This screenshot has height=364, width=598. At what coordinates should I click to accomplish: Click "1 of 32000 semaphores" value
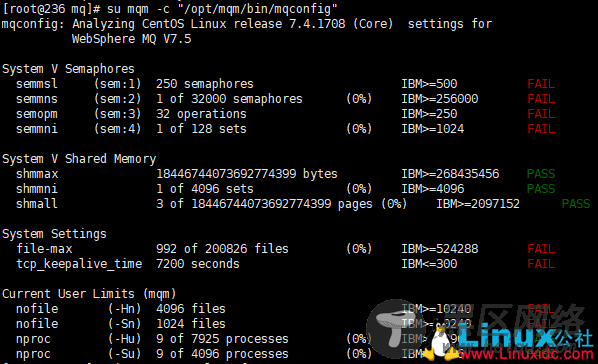[229, 99]
